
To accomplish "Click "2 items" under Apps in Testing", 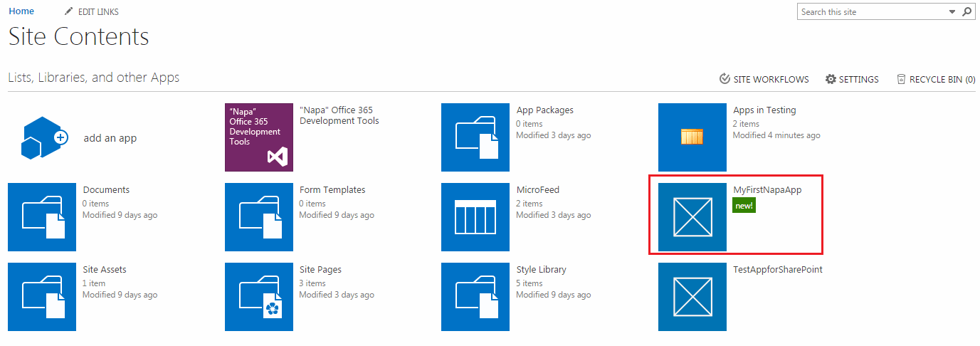I will pos(747,124).
